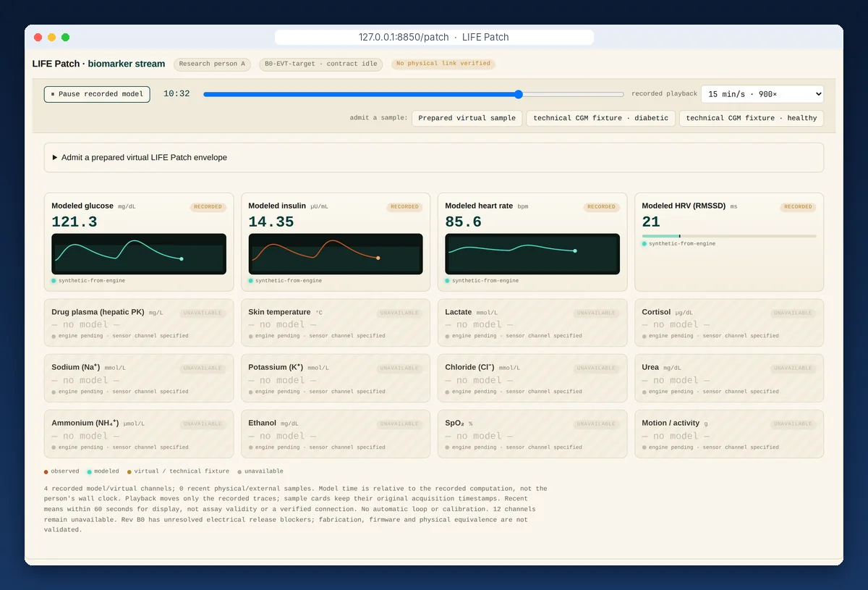Click the Ammonium (NH4+) card title

click(85, 423)
